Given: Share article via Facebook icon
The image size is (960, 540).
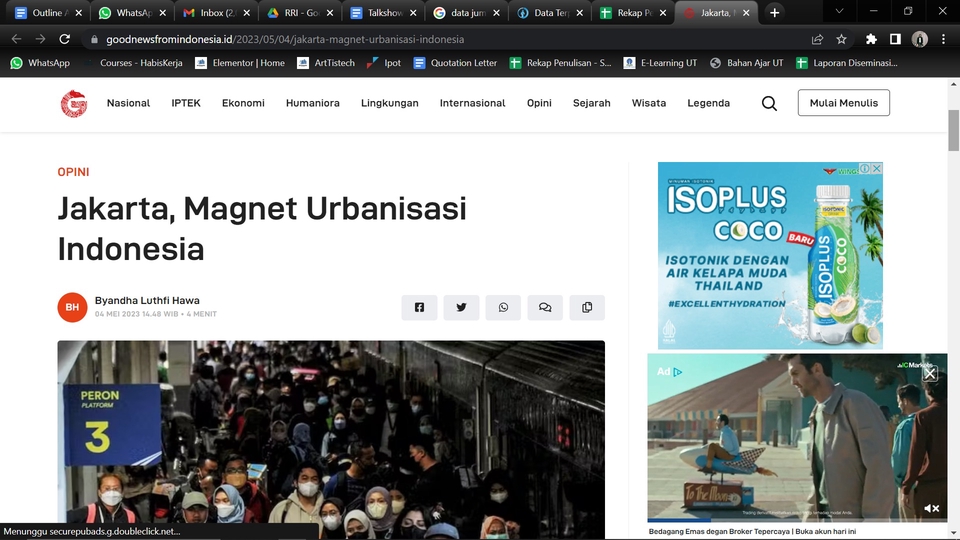Looking at the screenshot, I should coord(419,307).
